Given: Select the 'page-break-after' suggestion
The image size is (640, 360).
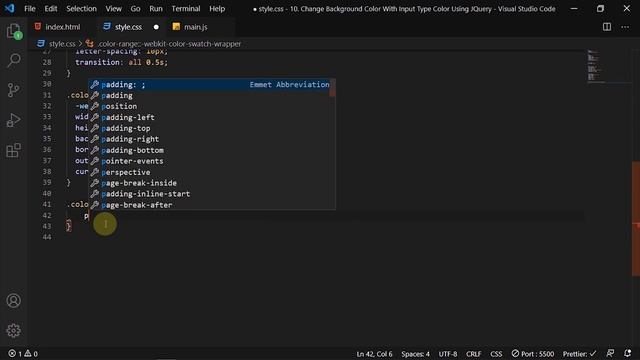Looking at the screenshot, I should (x=209, y=205).
